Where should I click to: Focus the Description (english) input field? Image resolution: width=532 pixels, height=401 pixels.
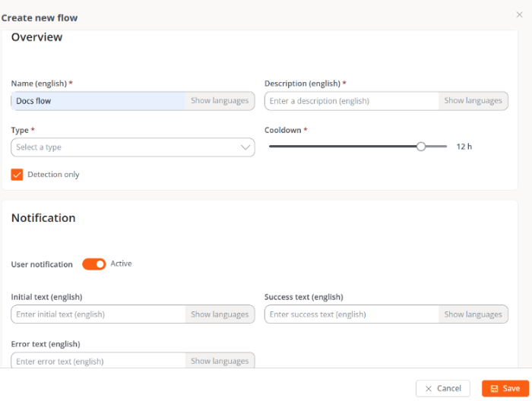[x=352, y=101]
